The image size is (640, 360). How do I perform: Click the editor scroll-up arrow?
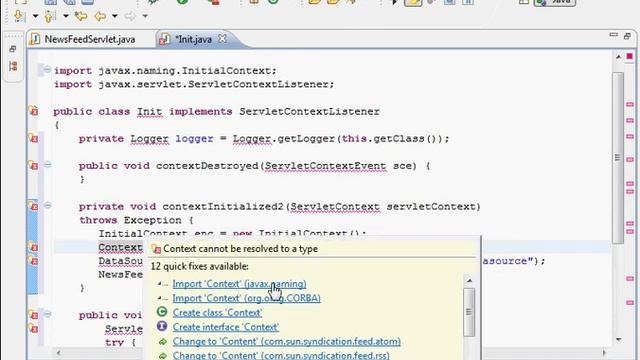coord(618,57)
